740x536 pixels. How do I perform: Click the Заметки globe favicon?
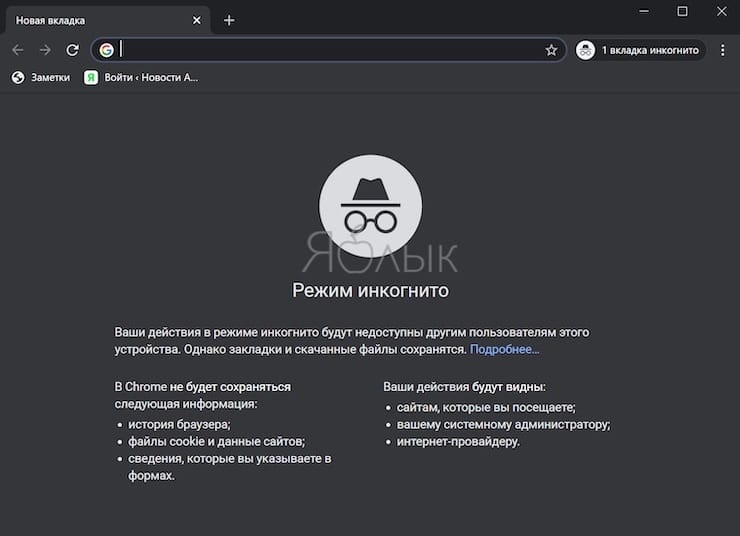click(18, 77)
